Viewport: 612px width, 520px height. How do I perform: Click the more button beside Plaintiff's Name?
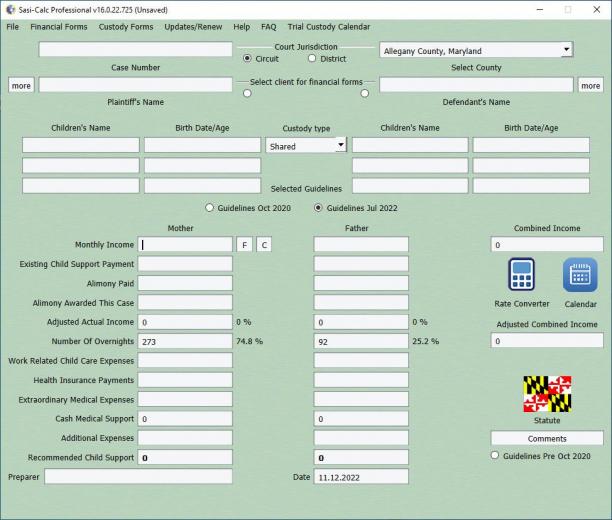(21, 85)
